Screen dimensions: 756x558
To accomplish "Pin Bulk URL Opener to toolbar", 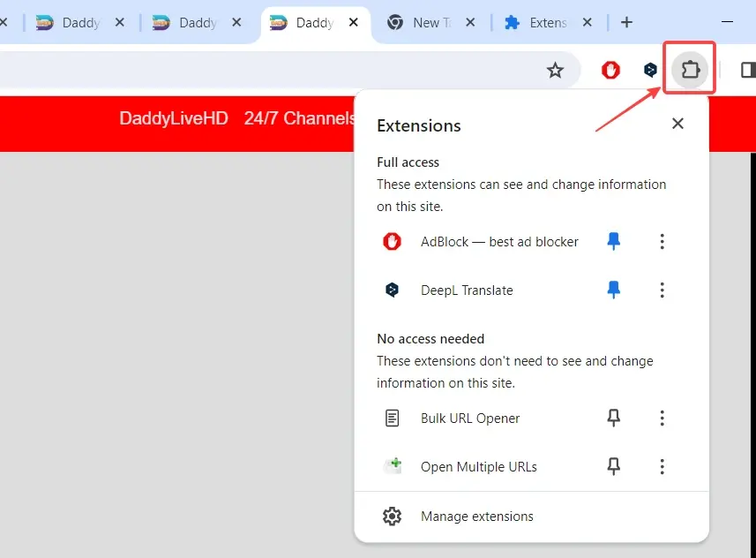I will 614,418.
